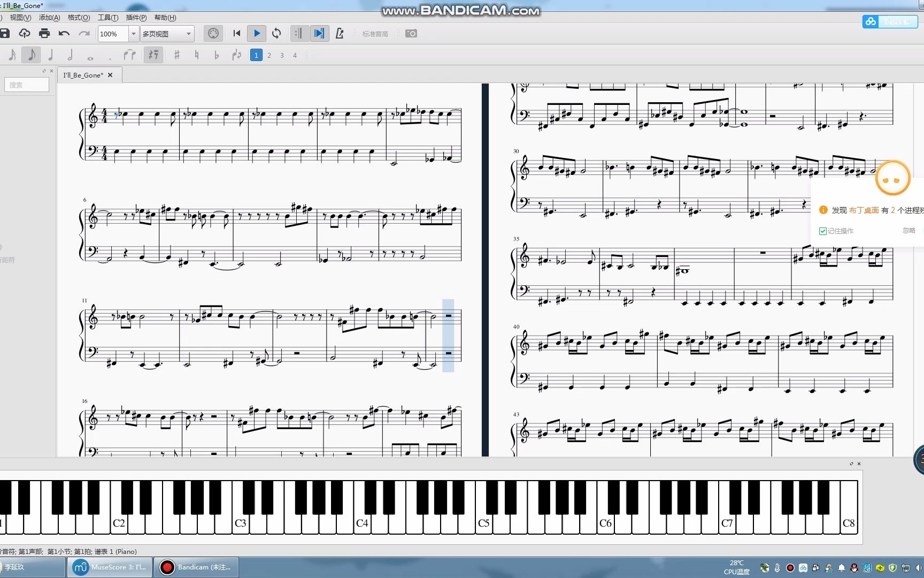The image size is (924, 578).
Task: Apply a tie to the selected note
Action: tap(129, 55)
